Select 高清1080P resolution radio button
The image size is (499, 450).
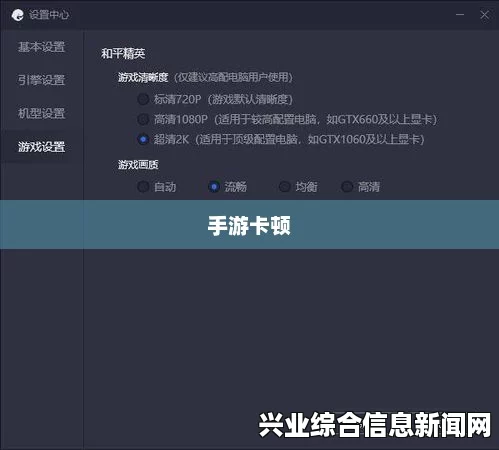143,119
